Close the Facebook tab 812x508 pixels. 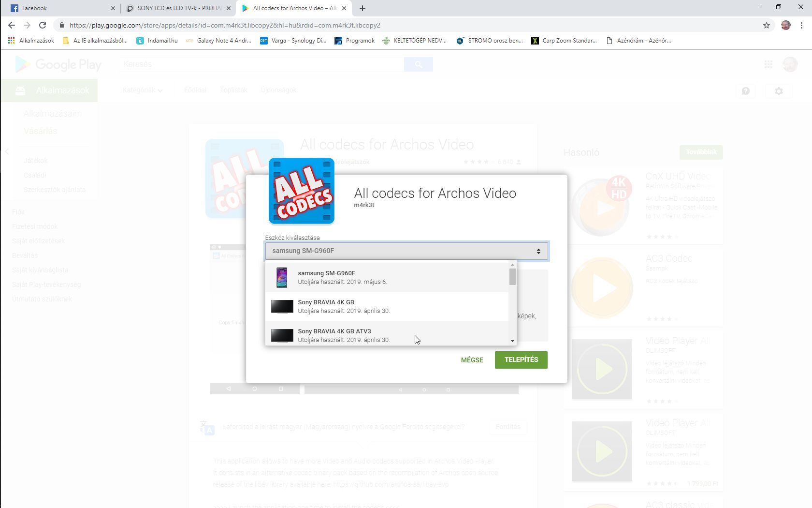[x=113, y=8]
